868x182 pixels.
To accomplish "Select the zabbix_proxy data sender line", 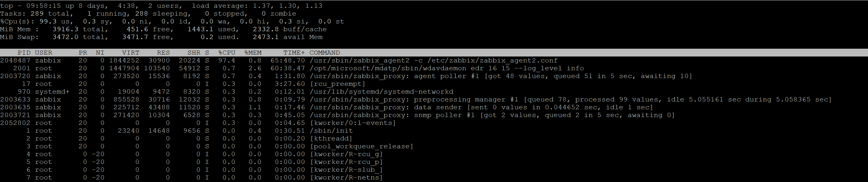I will click(481, 107).
